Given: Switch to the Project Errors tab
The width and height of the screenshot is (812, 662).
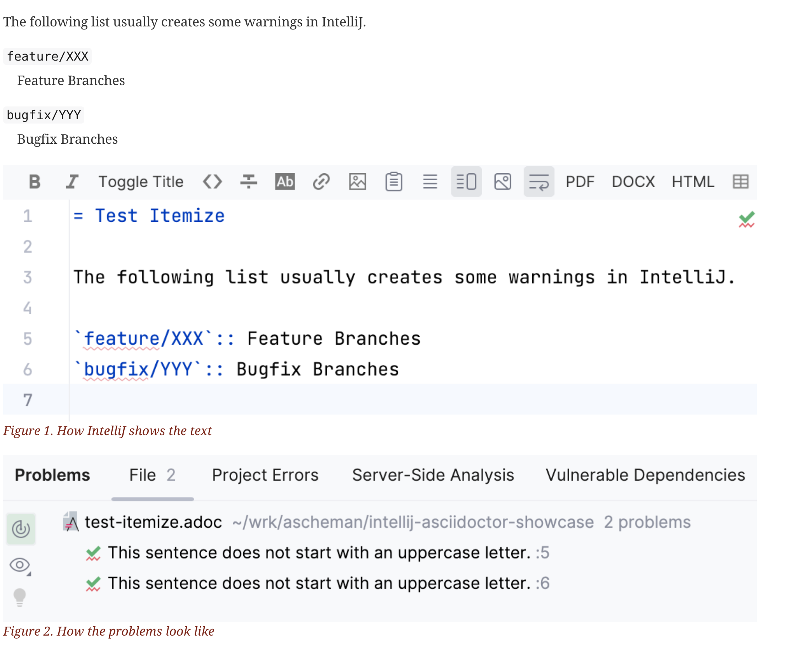Looking at the screenshot, I should [265, 475].
